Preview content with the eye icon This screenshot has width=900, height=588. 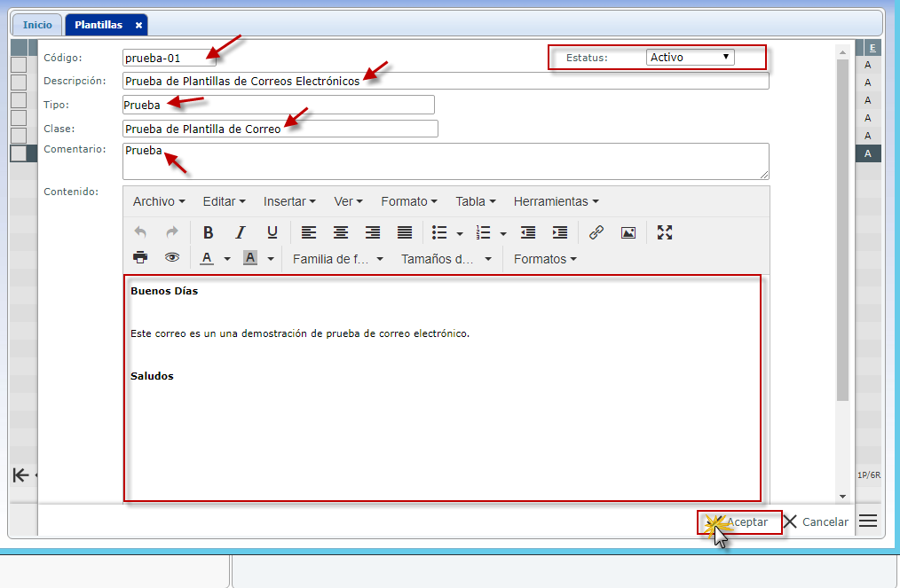(x=172, y=258)
